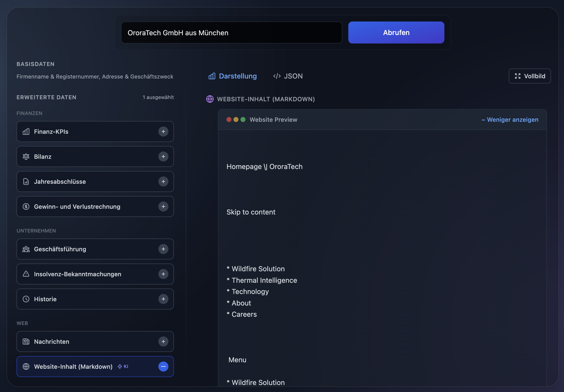
Task: Click the Insolvenz-Bekanntmachungen warning triangle icon
Action: (26, 274)
